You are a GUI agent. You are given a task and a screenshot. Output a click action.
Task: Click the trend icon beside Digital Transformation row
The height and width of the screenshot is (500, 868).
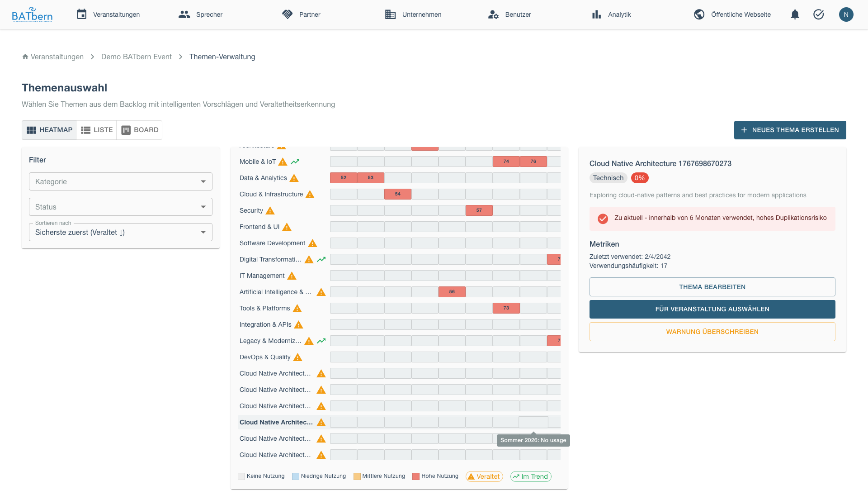click(321, 260)
